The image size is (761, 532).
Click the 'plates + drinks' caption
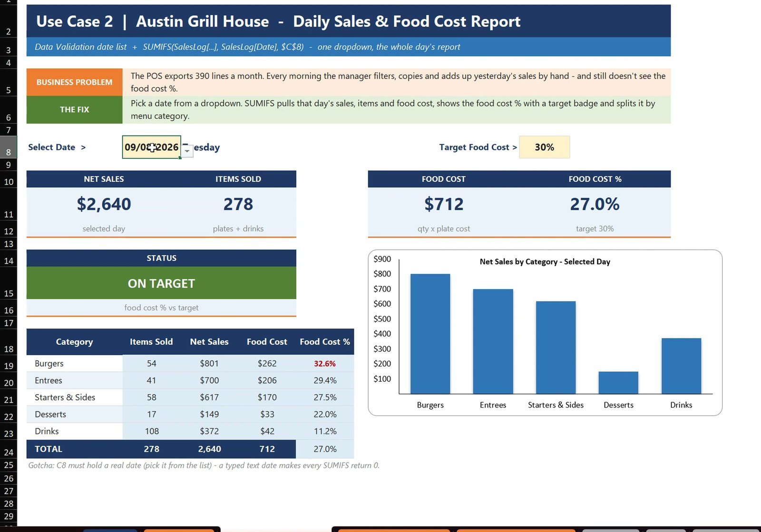click(x=238, y=229)
